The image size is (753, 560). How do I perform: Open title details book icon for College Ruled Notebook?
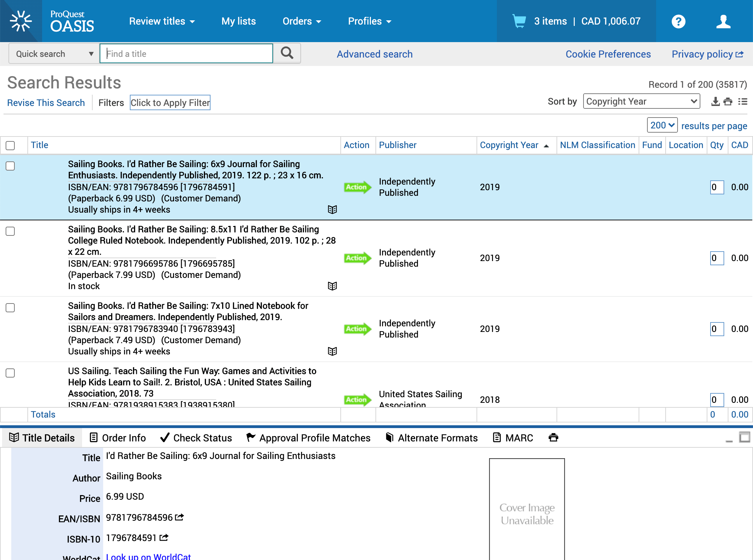(x=332, y=286)
